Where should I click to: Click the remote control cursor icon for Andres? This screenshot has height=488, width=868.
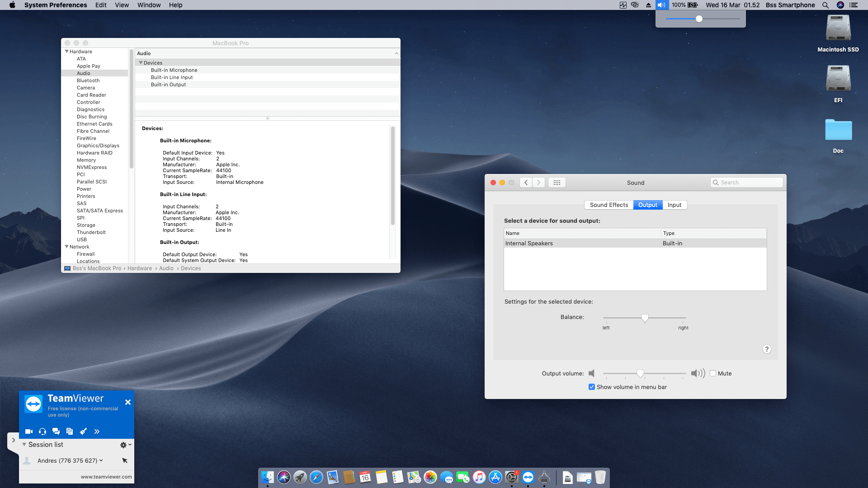click(125, 460)
